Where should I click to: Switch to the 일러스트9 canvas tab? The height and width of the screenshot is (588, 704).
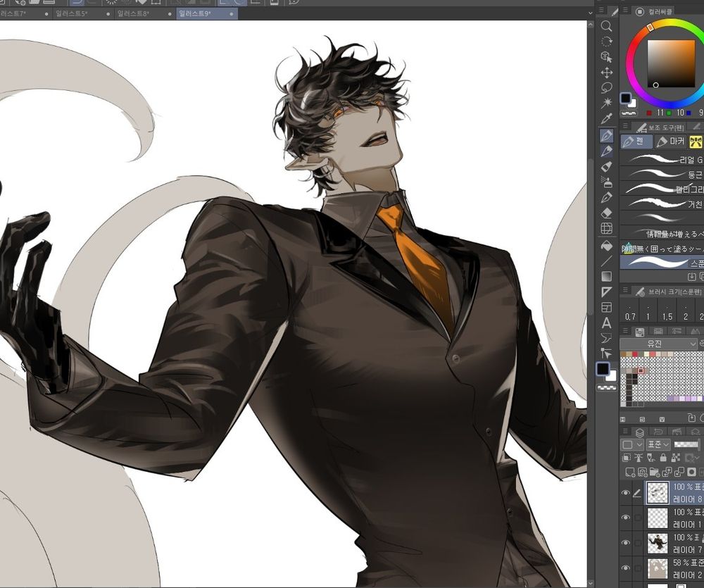(206, 13)
